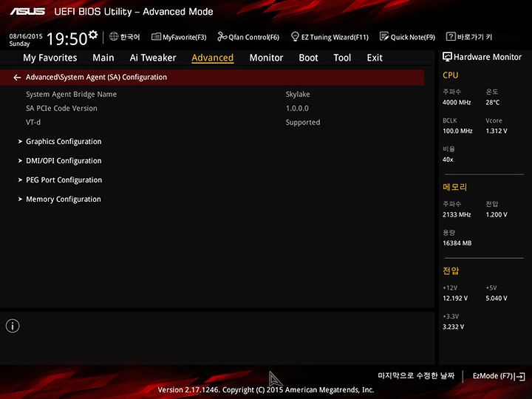The image size is (532, 399).
Task: Click the 16384 MB capacity value
Action: (457, 243)
